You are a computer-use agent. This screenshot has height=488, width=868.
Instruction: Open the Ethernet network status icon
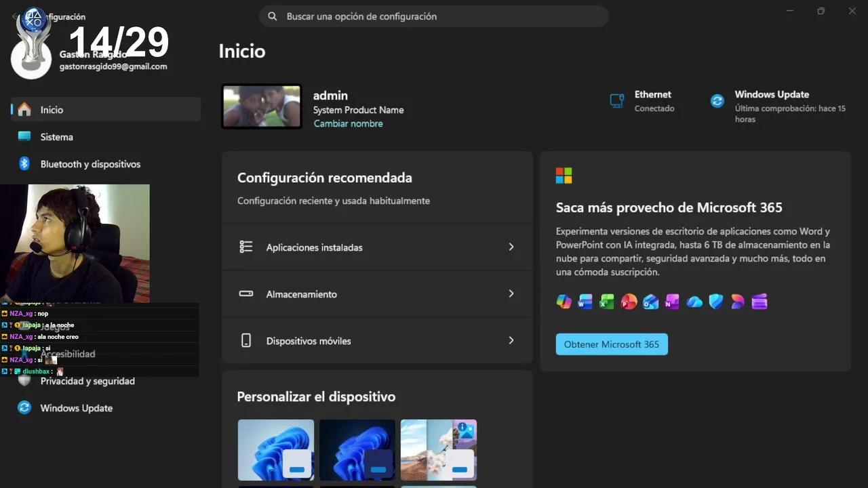tap(616, 100)
